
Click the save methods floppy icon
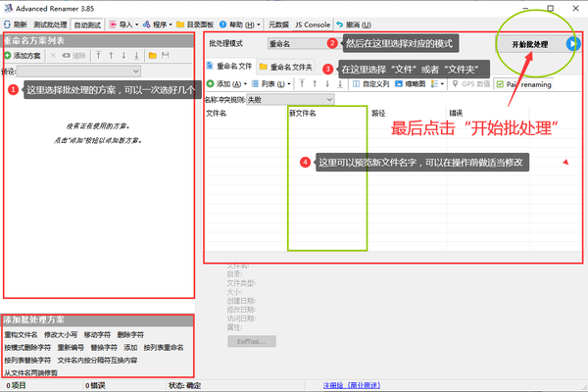166,56
